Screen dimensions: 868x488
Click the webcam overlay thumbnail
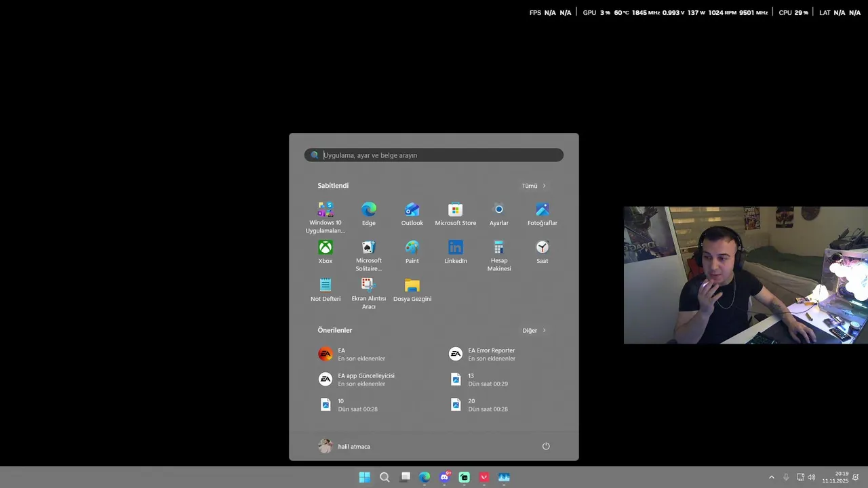tap(746, 275)
